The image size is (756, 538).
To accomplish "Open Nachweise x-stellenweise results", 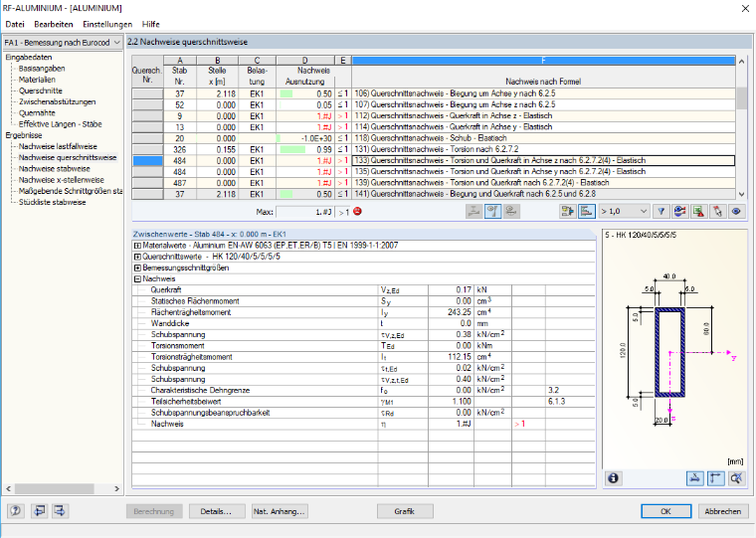I will point(62,180).
